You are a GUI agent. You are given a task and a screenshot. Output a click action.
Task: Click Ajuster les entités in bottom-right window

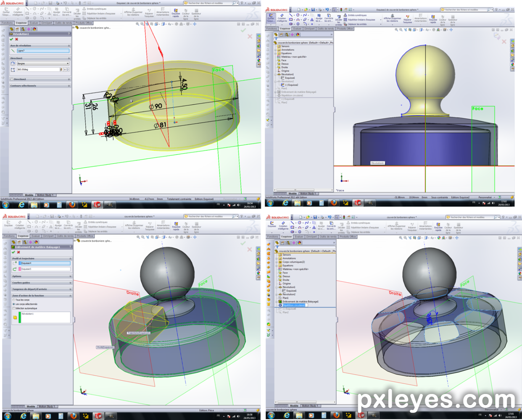(322, 226)
